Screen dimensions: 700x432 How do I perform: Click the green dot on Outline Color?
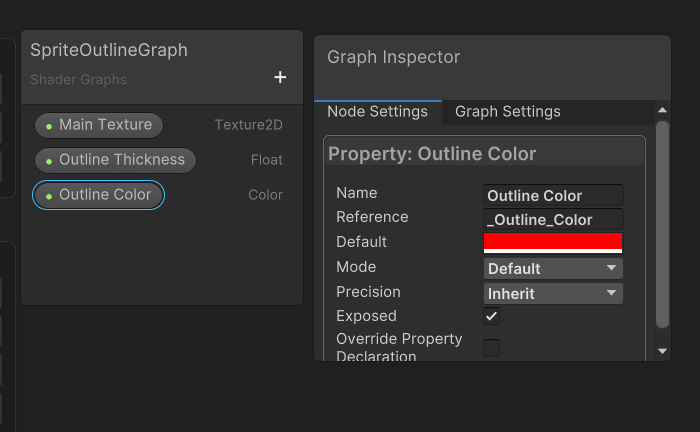coord(49,195)
